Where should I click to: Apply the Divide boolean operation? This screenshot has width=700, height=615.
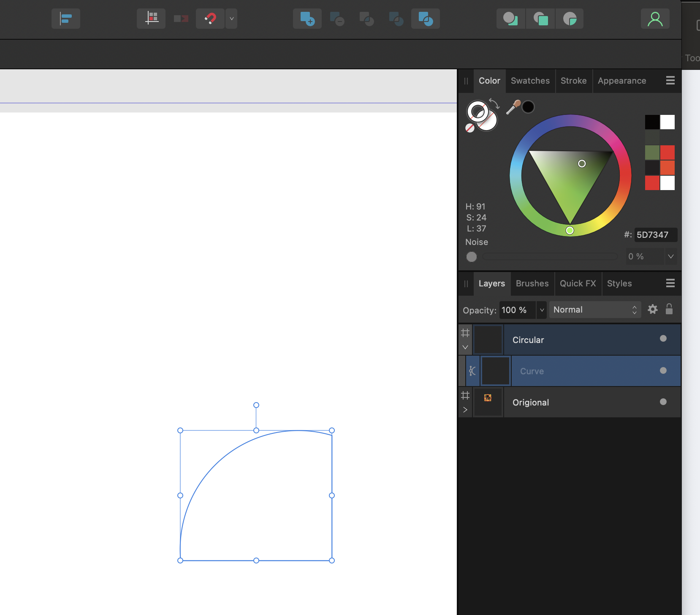(x=426, y=19)
